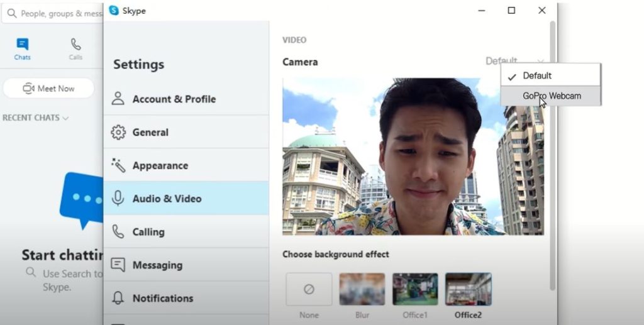Go to Calling settings
The image size is (644, 325).
186,232
